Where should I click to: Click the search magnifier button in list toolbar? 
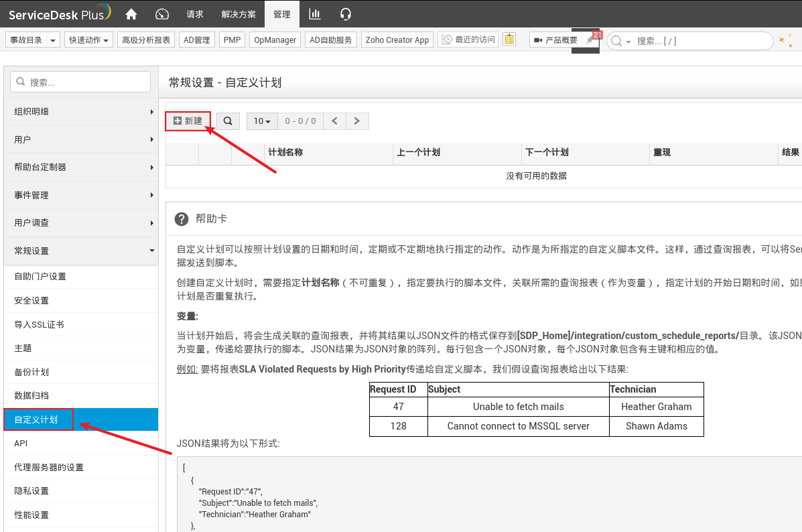coord(228,121)
